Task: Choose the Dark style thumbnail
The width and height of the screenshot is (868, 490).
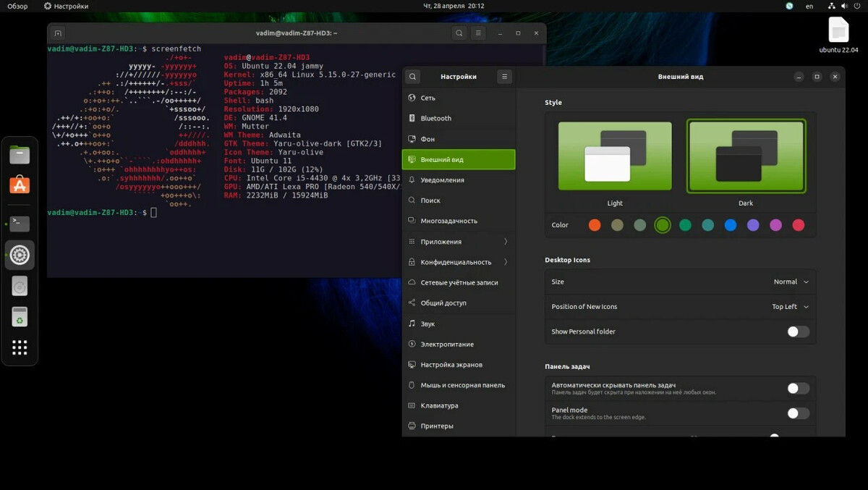Action: click(x=746, y=156)
